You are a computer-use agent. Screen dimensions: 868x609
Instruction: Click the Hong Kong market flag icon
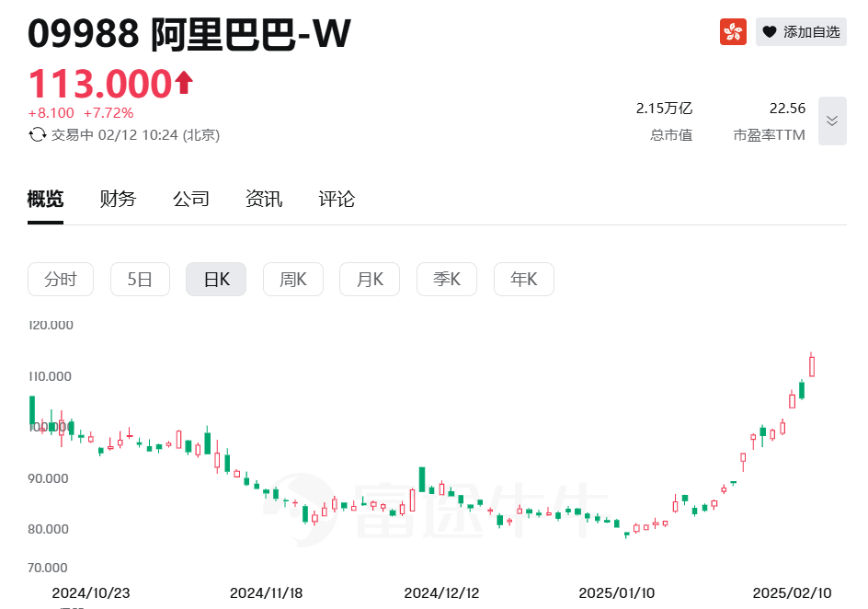(x=733, y=31)
